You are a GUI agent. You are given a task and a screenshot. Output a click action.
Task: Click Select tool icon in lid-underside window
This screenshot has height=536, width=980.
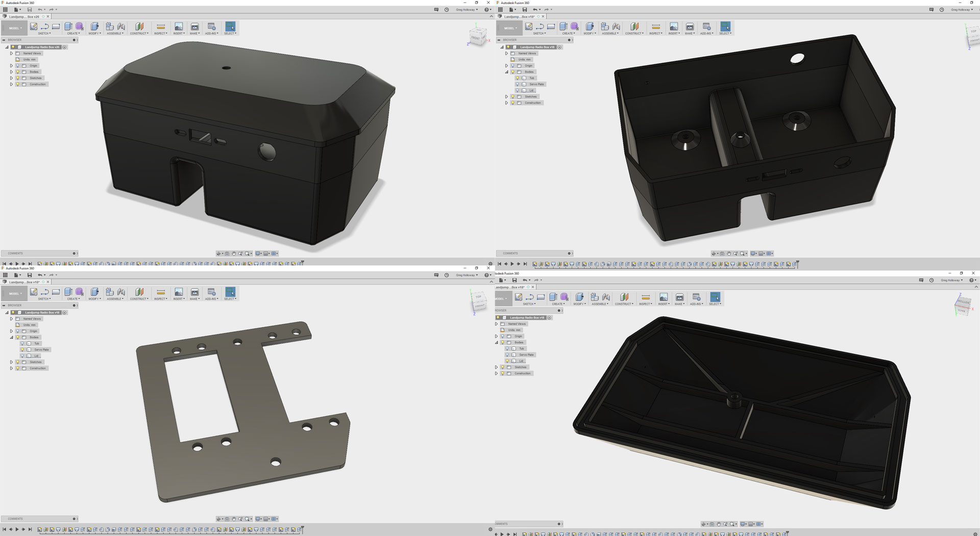(x=715, y=297)
